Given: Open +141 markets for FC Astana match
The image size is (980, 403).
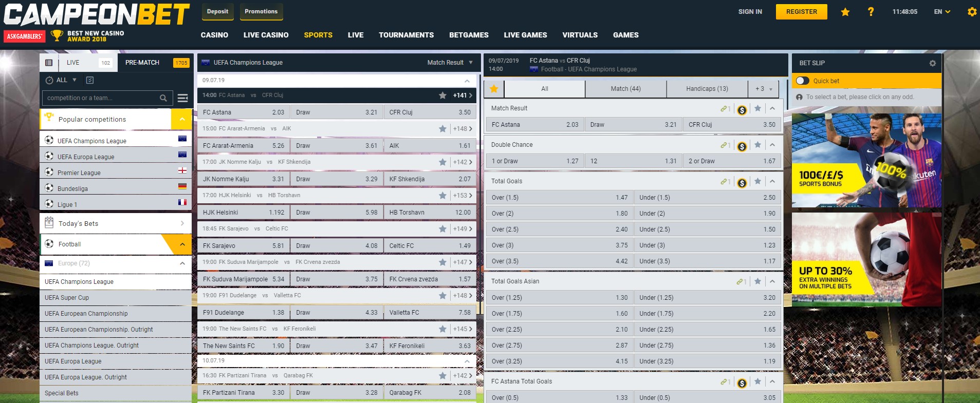Looking at the screenshot, I should [462, 95].
